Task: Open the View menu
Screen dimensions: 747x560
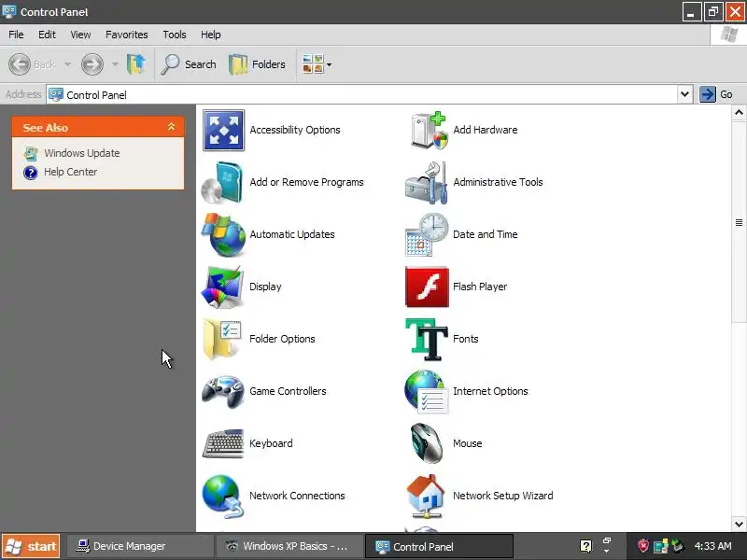Action: click(x=80, y=35)
